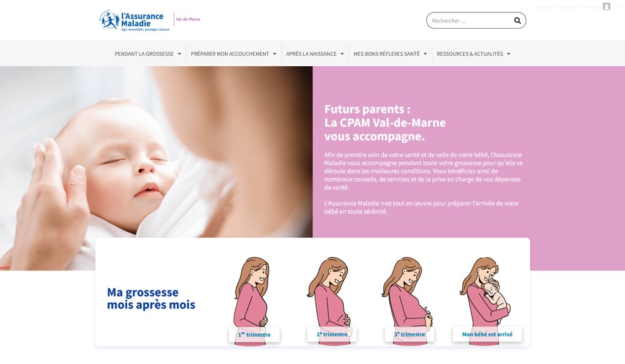Click the Assurance Maladie logo

[x=134, y=21]
